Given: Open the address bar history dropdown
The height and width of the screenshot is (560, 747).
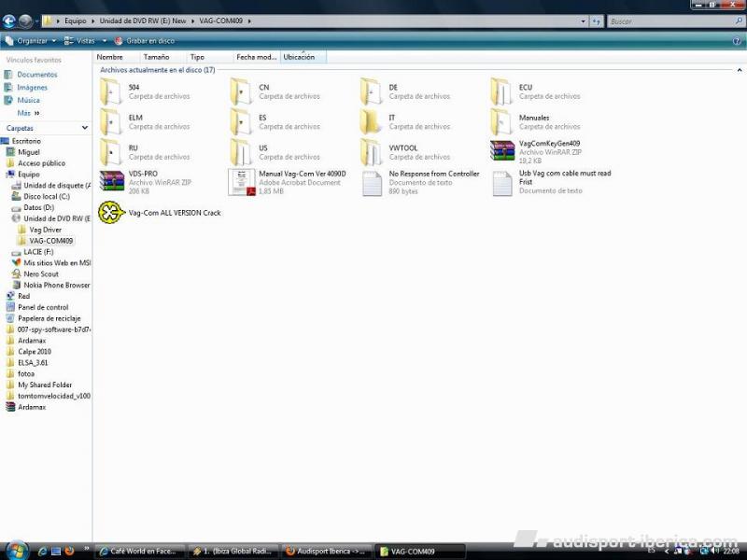Looking at the screenshot, I should [583, 21].
